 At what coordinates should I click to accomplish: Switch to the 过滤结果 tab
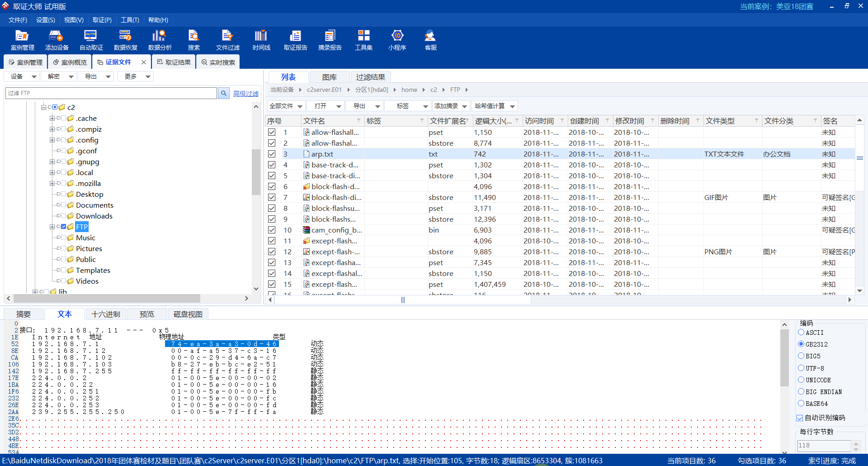point(370,77)
